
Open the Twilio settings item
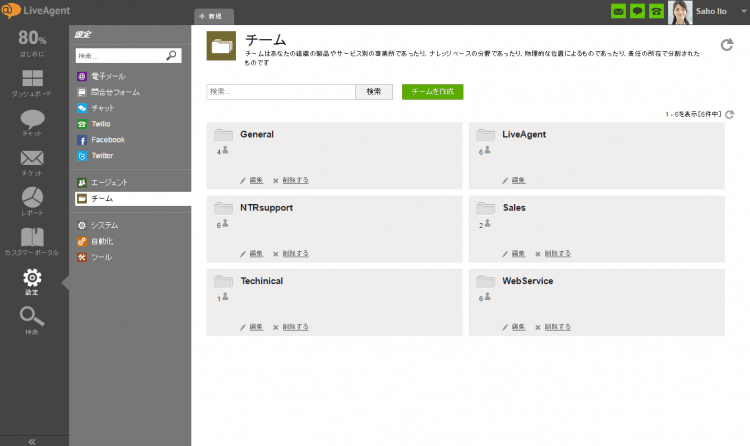click(94, 123)
